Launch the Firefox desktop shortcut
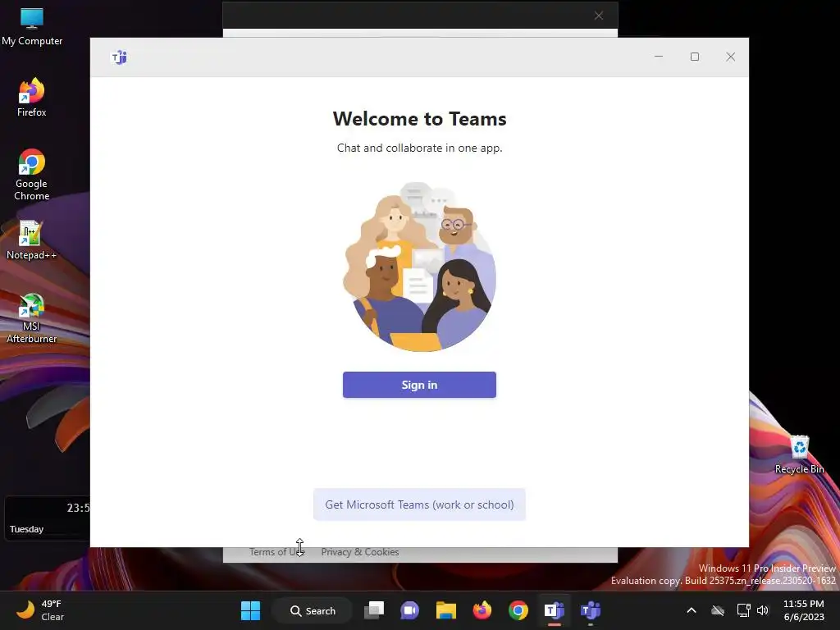The width and height of the screenshot is (840, 630). pyautogui.click(x=32, y=98)
